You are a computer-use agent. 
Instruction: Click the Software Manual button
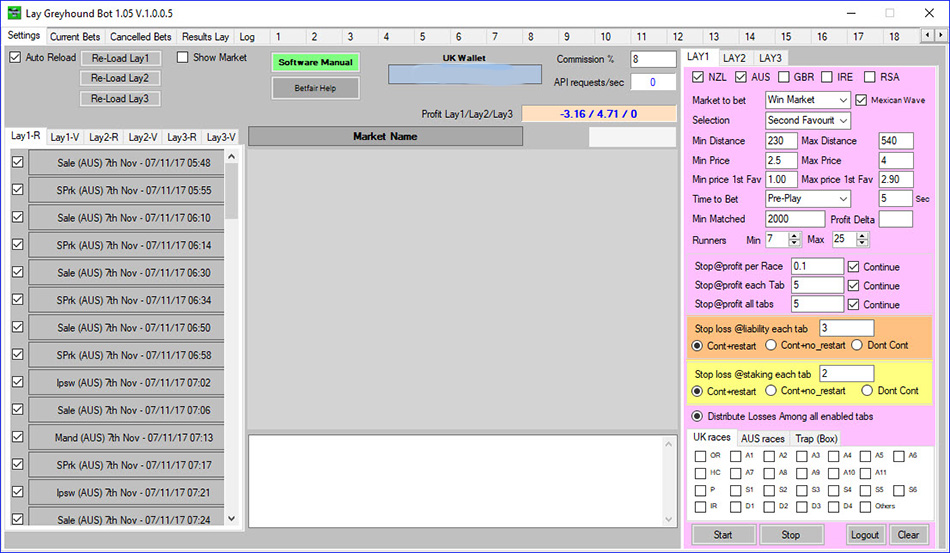coord(315,62)
